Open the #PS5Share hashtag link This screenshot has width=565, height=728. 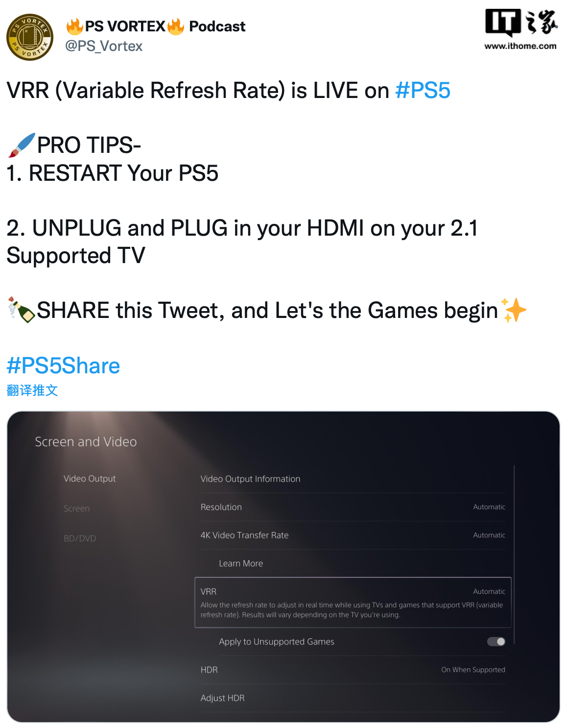point(63,366)
